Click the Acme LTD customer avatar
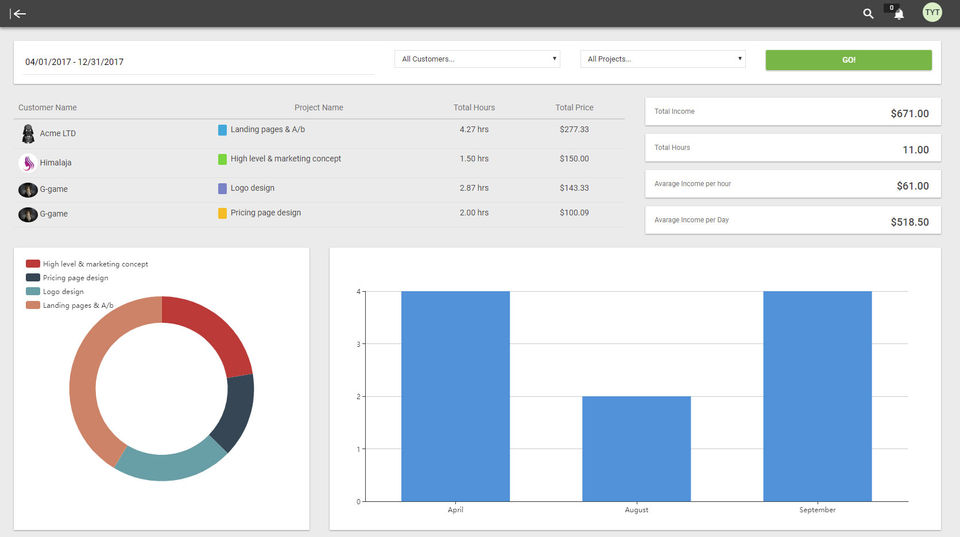The height and width of the screenshot is (537, 960). tap(28, 134)
